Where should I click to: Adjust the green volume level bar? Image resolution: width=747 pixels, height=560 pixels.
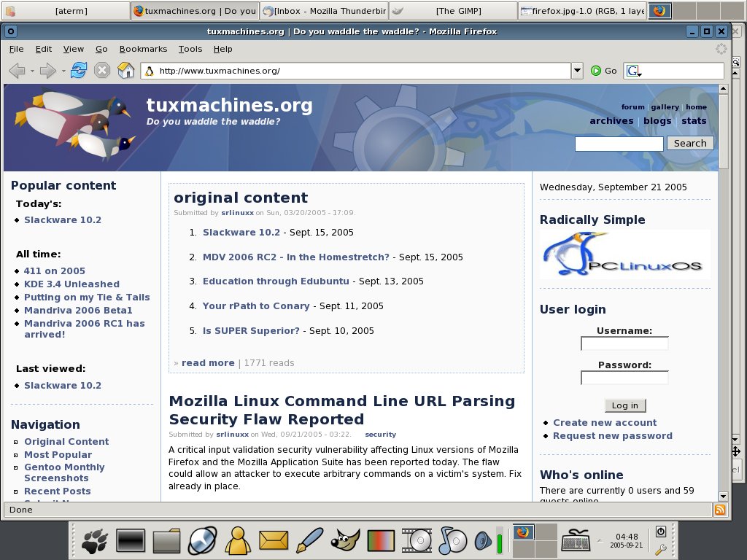(500, 540)
